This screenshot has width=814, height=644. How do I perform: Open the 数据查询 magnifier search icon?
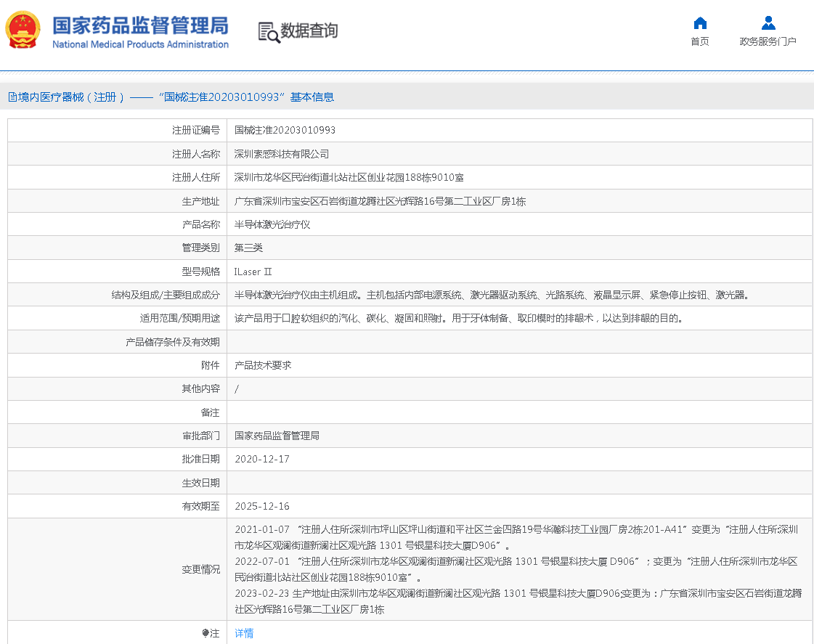(267, 30)
